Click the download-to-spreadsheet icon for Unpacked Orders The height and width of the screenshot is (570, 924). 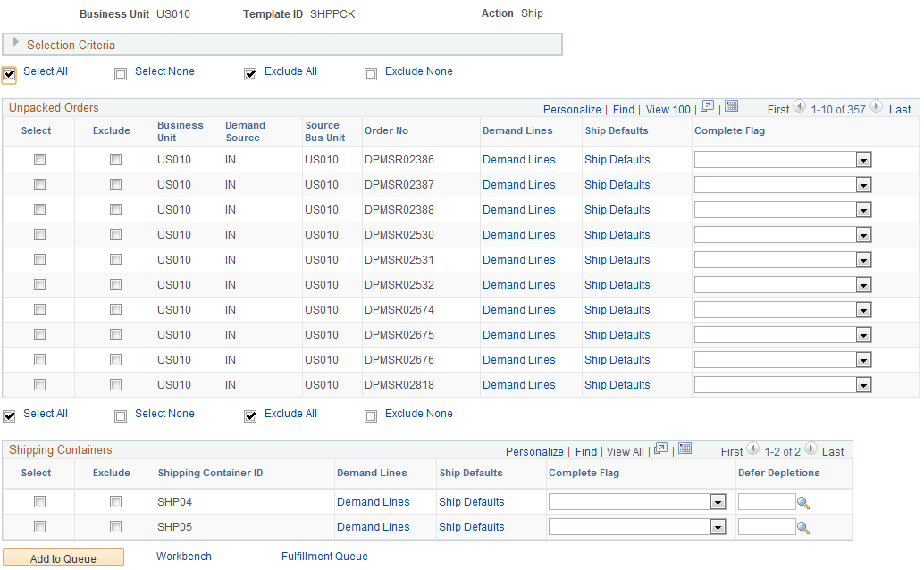tap(731, 108)
